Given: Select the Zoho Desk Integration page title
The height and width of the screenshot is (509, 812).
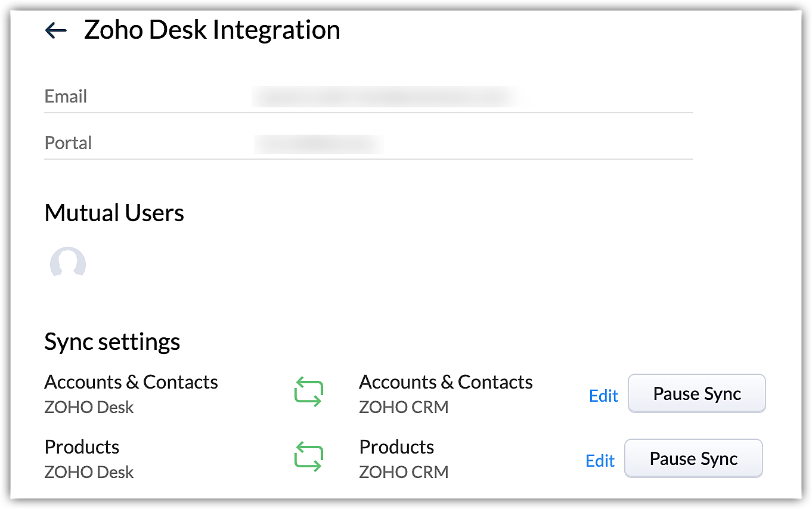Looking at the screenshot, I should tap(212, 30).
